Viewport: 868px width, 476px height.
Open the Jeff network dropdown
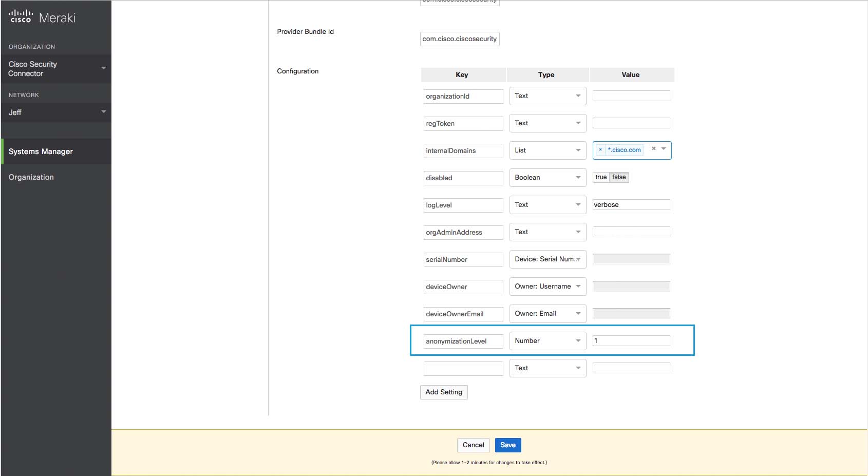[56, 112]
